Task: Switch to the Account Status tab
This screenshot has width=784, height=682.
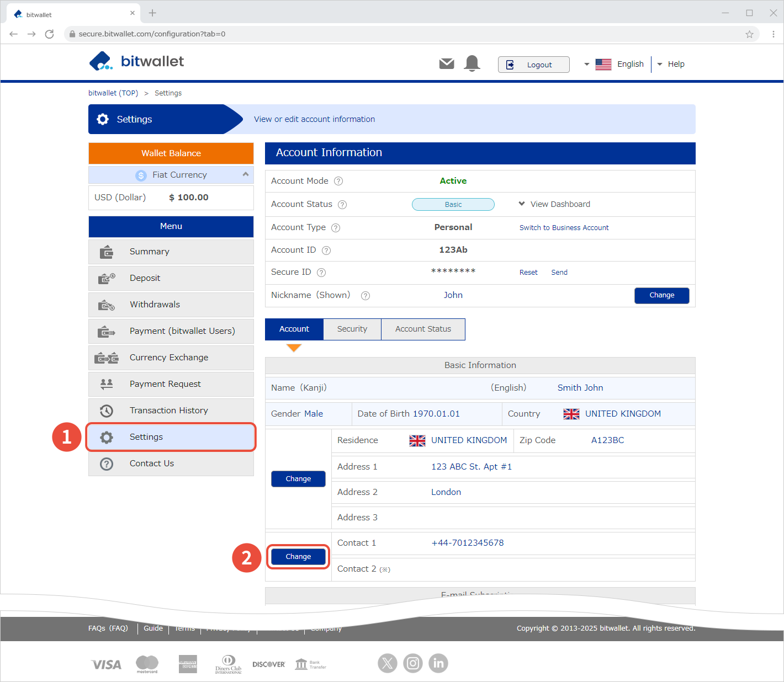Action: pos(423,329)
